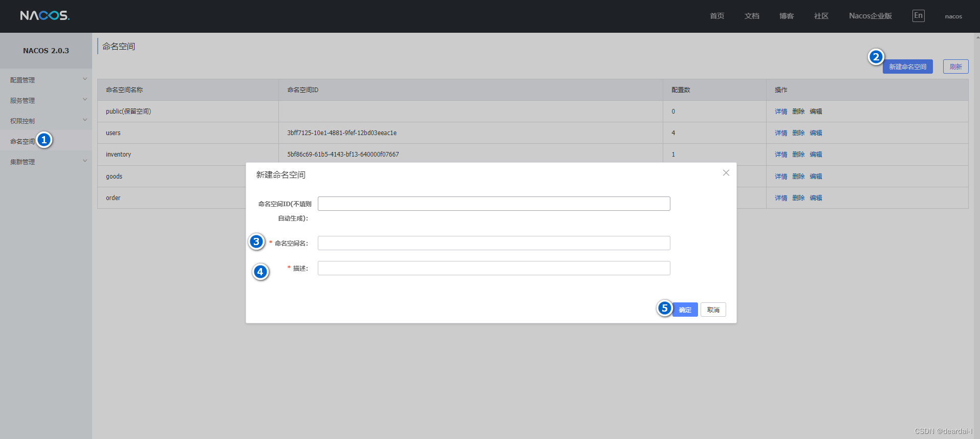Open the nacos user menu

[953, 16]
